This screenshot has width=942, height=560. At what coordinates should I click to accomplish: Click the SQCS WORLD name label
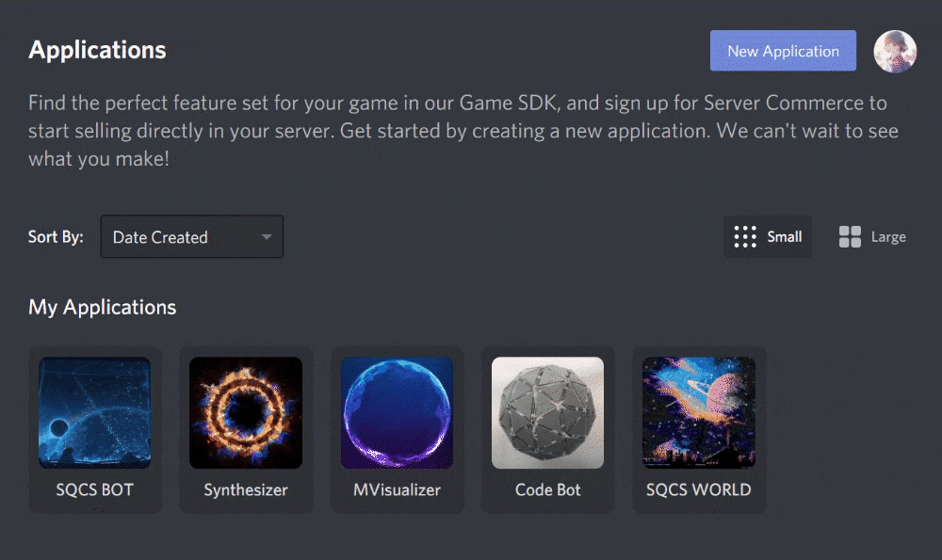coord(699,489)
